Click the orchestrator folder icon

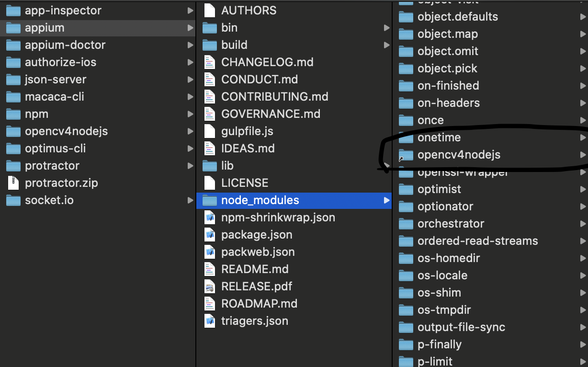pos(406,224)
